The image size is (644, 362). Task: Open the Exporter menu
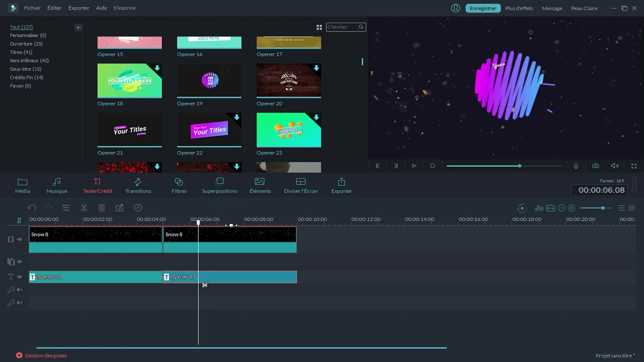coord(78,8)
